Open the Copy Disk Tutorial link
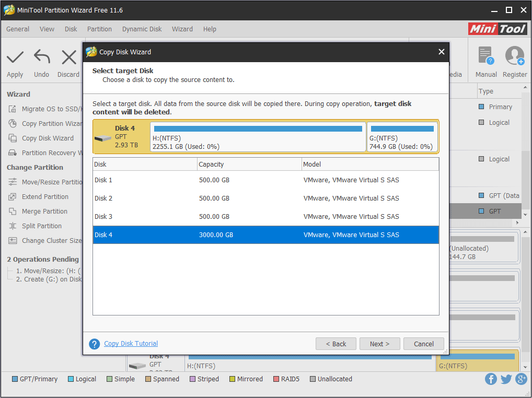 pos(131,344)
